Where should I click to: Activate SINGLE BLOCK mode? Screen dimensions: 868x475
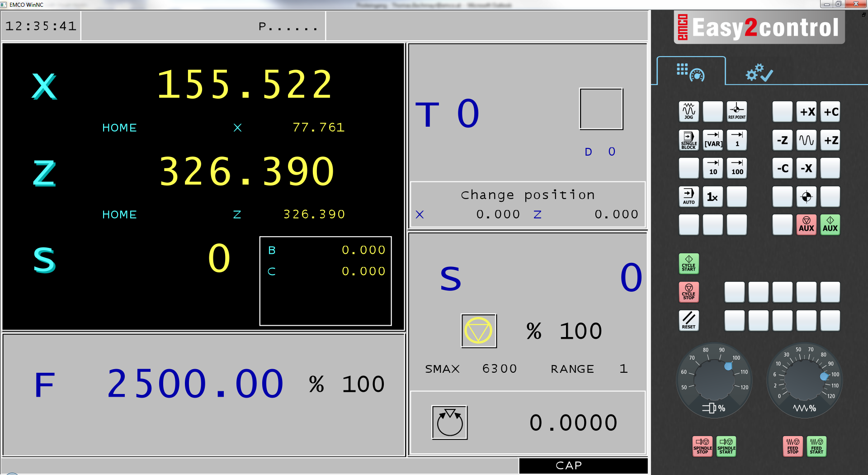[689, 140]
